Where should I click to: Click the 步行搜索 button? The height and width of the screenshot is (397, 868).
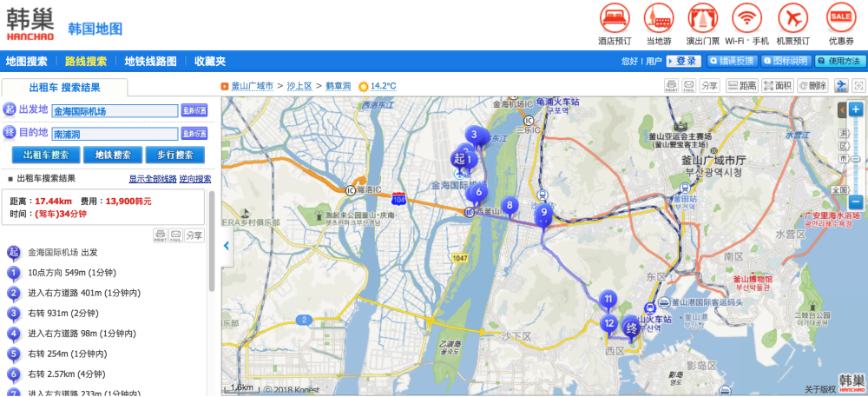click(x=175, y=155)
